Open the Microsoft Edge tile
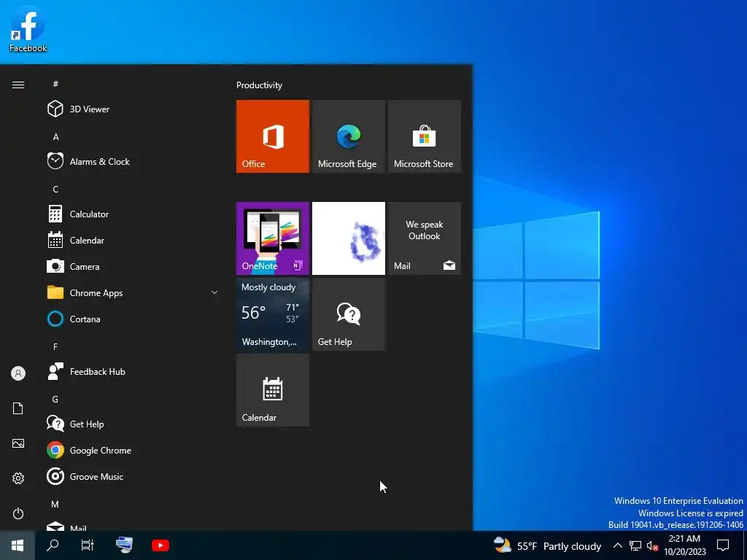The width and height of the screenshot is (747, 560). [348, 136]
